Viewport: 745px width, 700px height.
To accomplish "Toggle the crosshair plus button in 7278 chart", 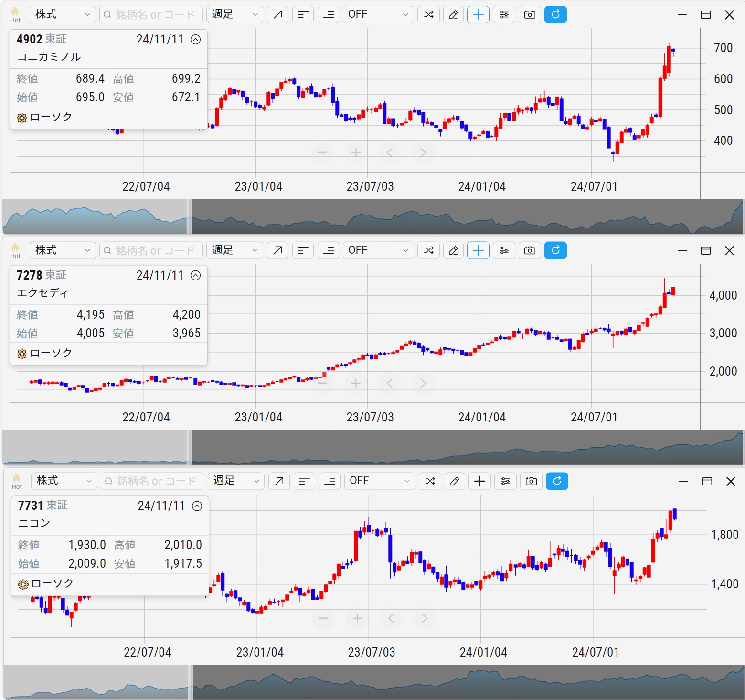I will click(478, 250).
